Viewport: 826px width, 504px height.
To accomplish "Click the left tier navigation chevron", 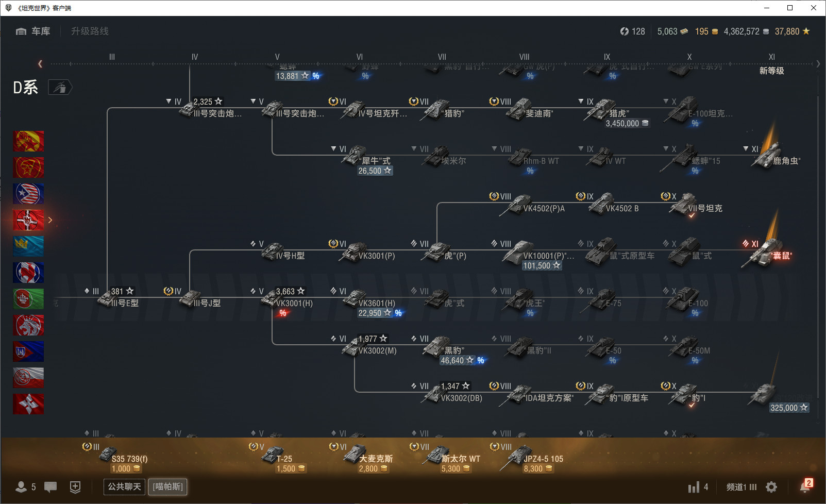I will tap(40, 64).
